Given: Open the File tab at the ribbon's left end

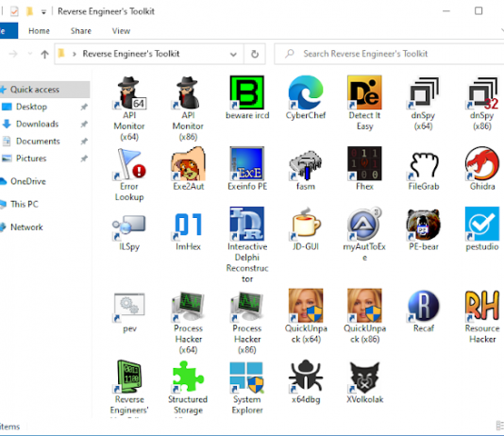Looking at the screenshot, I should 8,31.
